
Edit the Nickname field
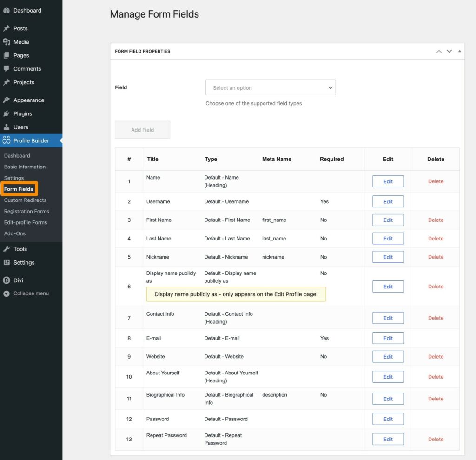pyautogui.click(x=388, y=257)
